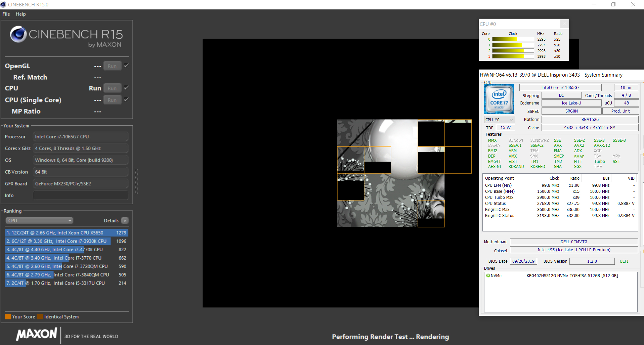Click the Info input field

(x=81, y=196)
